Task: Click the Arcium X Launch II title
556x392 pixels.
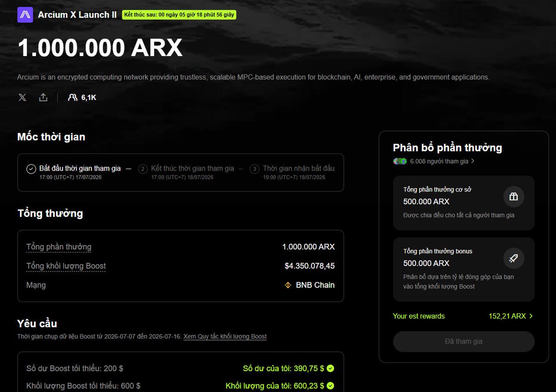Action: pyautogui.click(x=77, y=15)
